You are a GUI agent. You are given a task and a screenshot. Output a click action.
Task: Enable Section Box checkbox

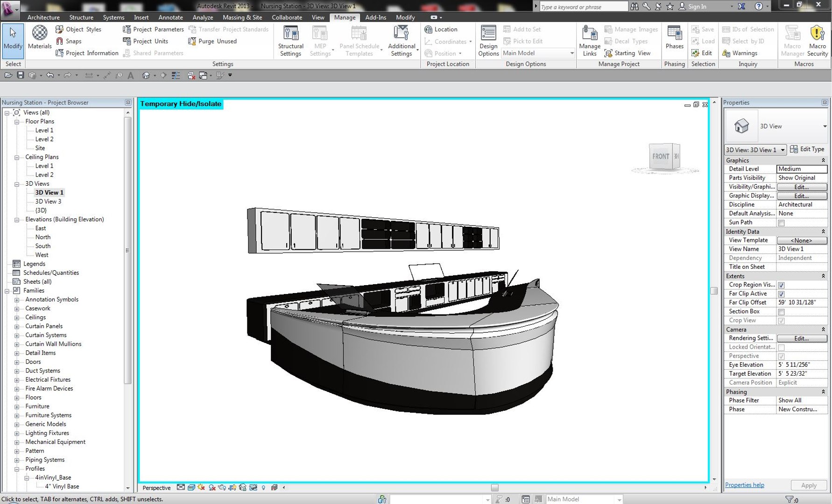[781, 312]
